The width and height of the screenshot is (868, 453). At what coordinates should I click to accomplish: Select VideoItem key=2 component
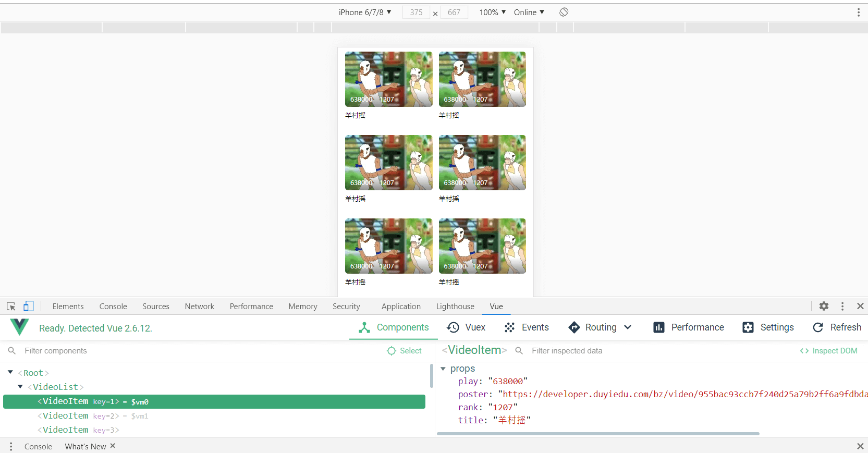coord(214,416)
